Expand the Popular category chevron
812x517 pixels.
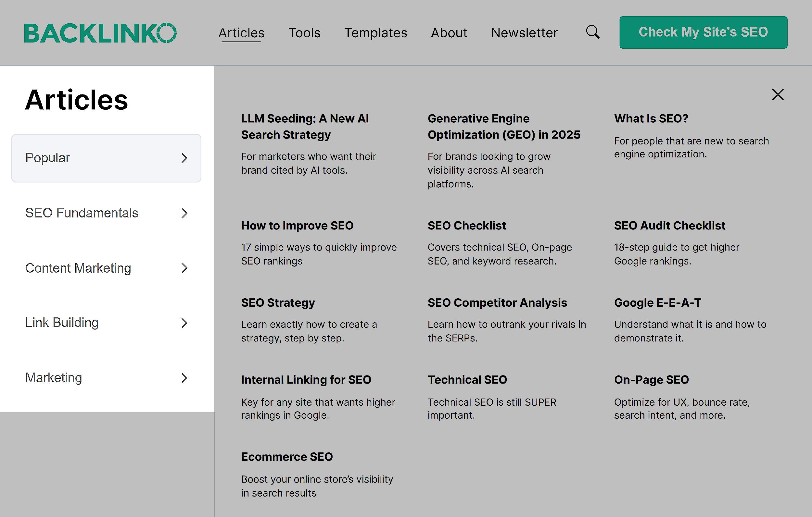click(184, 158)
